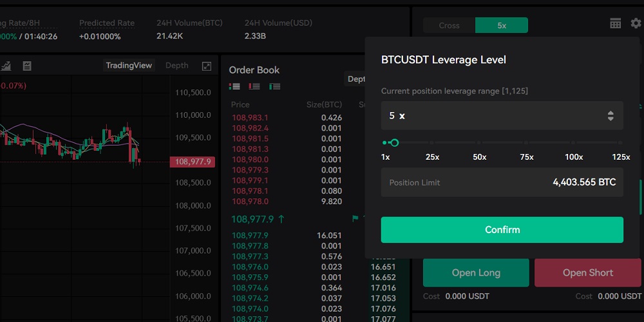The height and width of the screenshot is (322, 644).
Task: Click the chart indicators line icon
Action: click(x=6, y=66)
